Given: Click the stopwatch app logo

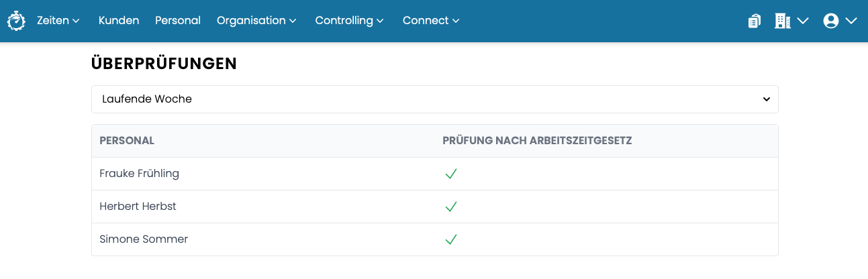Looking at the screenshot, I should point(16,21).
